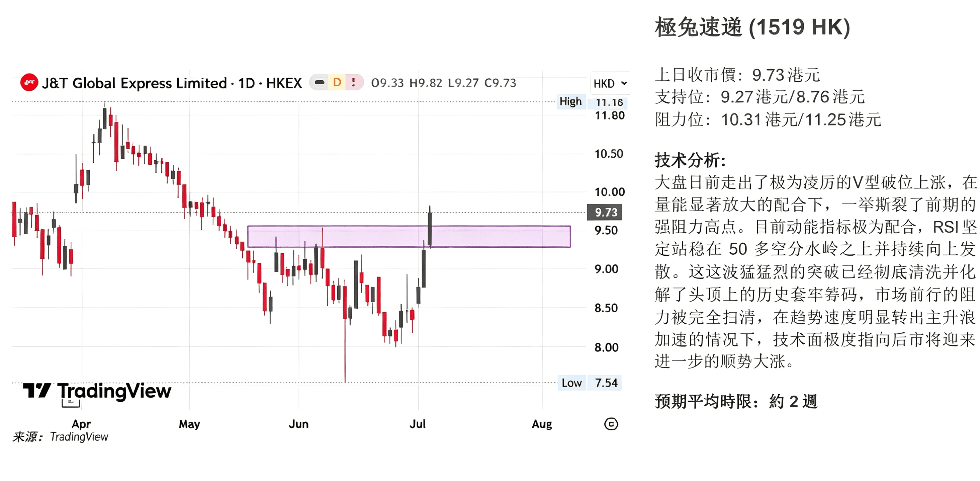Select the purple resistance zone rectangle
This screenshot has width=980, height=481.
tap(409, 237)
